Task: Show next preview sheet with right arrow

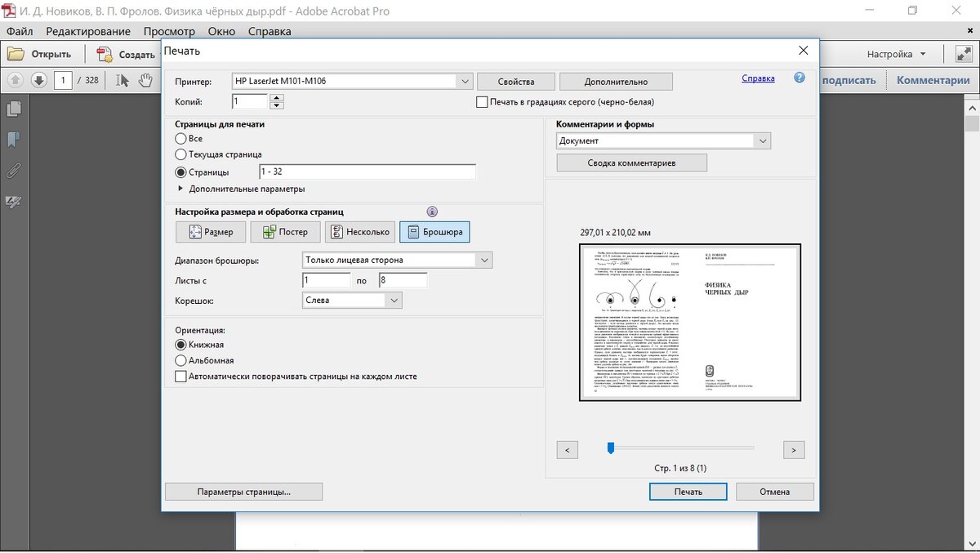Action: pyautogui.click(x=793, y=449)
